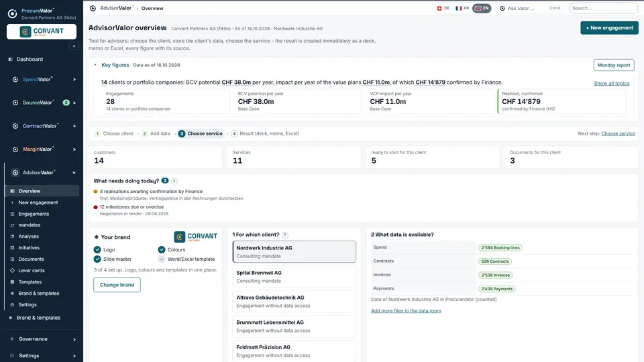The height and width of the screenshot is (362, 644).
Task: Click the Analyses icon in sidebar
Action: 12,237
